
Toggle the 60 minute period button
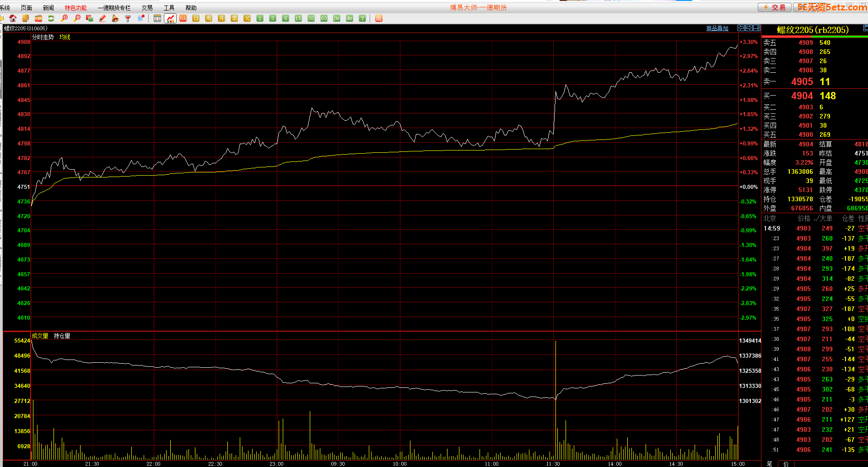[x=324, y=18]
